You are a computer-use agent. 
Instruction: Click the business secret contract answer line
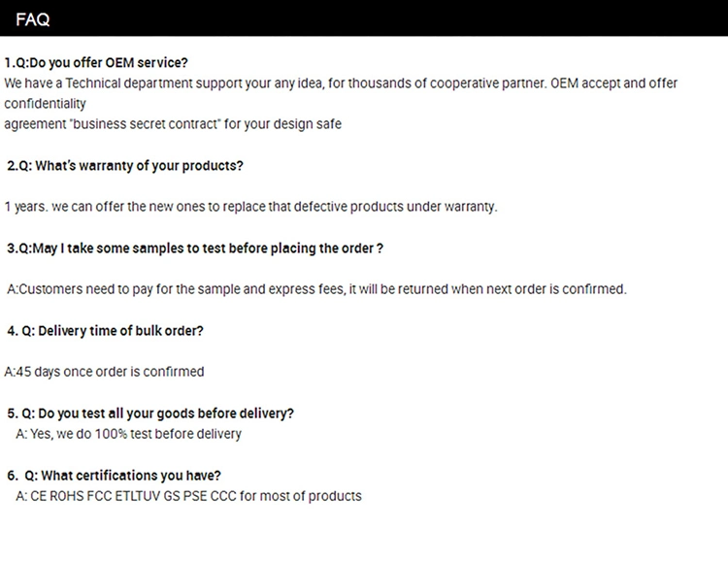(x=173, y=124)
